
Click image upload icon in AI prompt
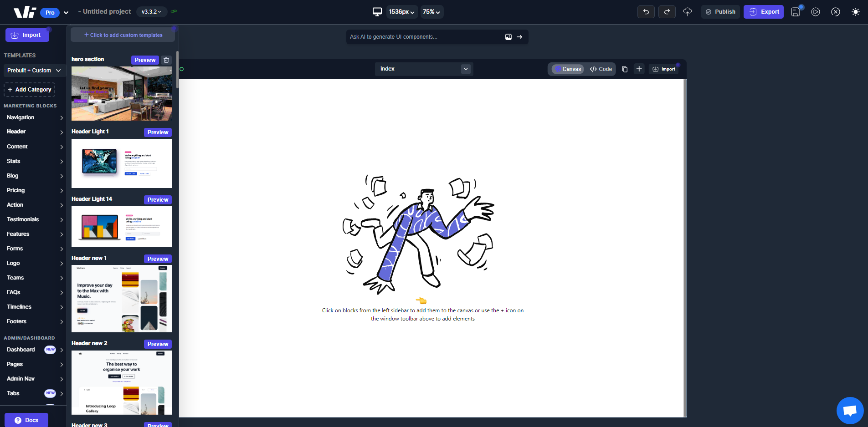click(508, 37)
